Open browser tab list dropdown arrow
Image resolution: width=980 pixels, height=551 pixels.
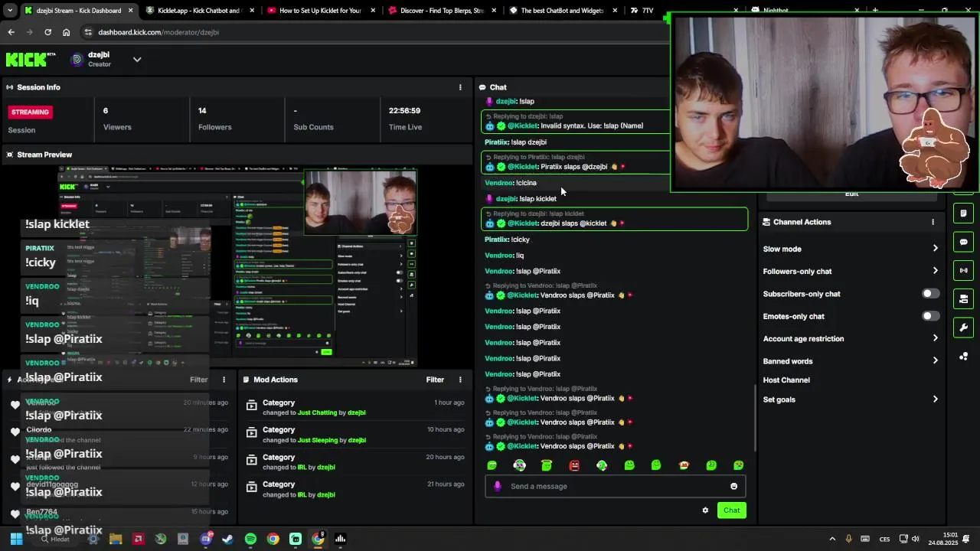point(9,11)
